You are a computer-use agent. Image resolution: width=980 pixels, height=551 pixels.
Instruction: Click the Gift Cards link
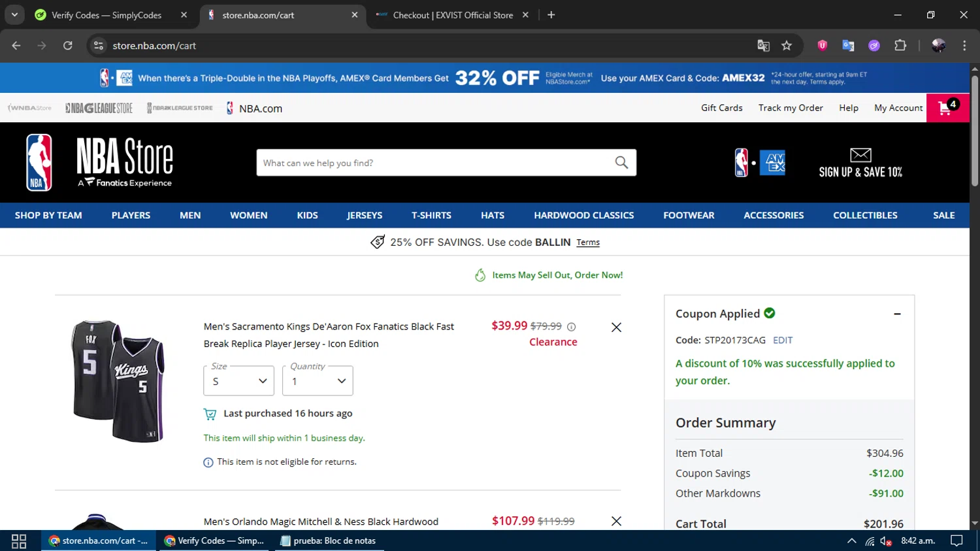coord(721,108)
